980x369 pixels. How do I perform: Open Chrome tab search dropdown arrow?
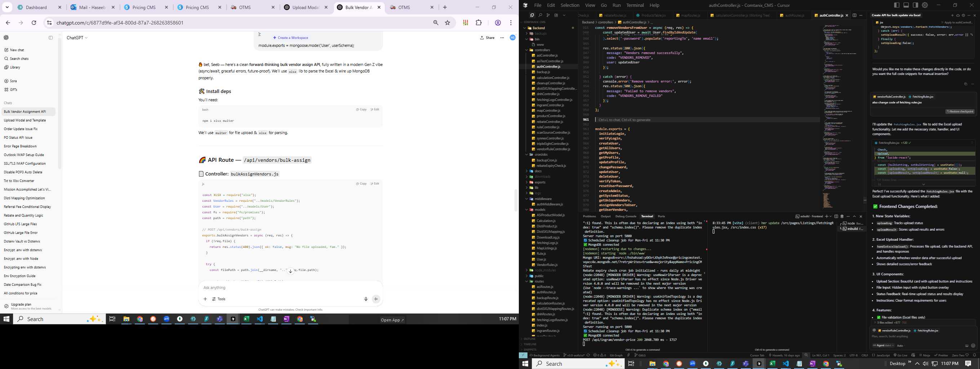point(7,7)
